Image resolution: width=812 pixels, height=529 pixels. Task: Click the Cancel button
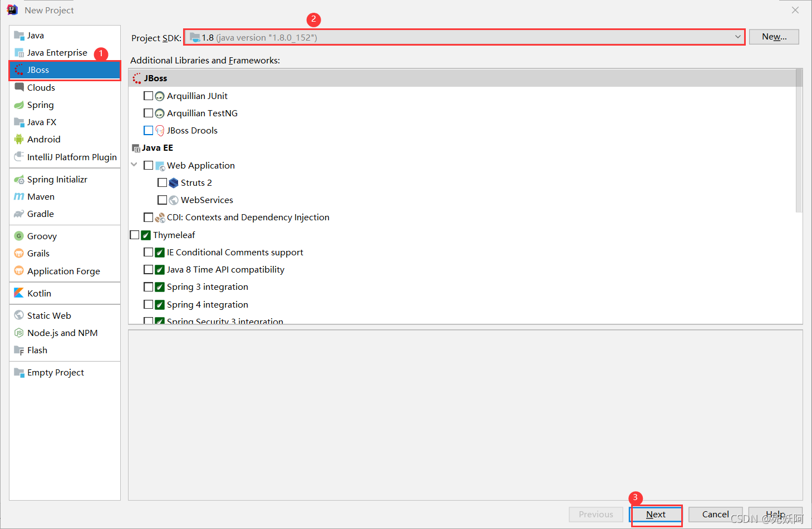715,515
